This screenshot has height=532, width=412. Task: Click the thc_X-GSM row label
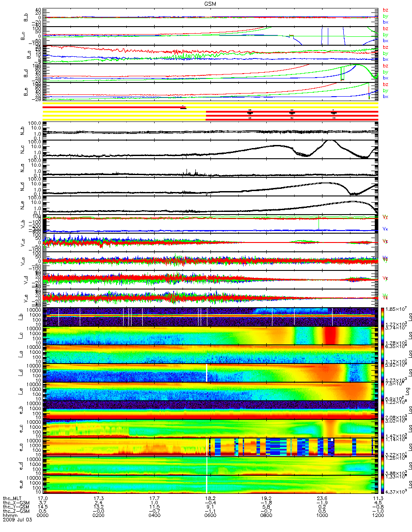pyautogui.click(x=16, y=502)
